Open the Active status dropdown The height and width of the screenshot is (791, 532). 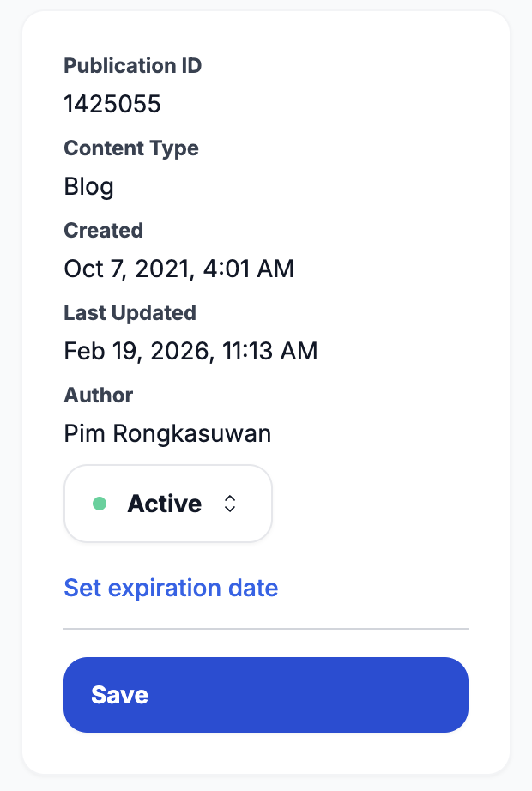168,504
